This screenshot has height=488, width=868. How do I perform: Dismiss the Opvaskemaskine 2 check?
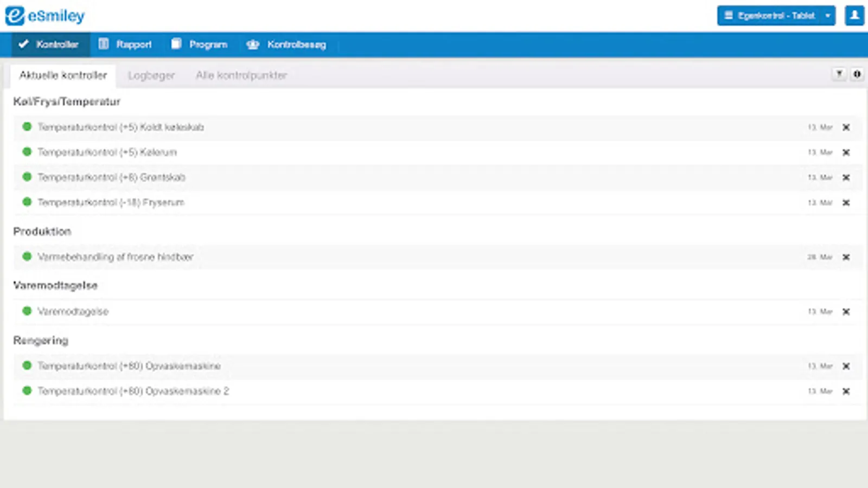coord(846,391)
